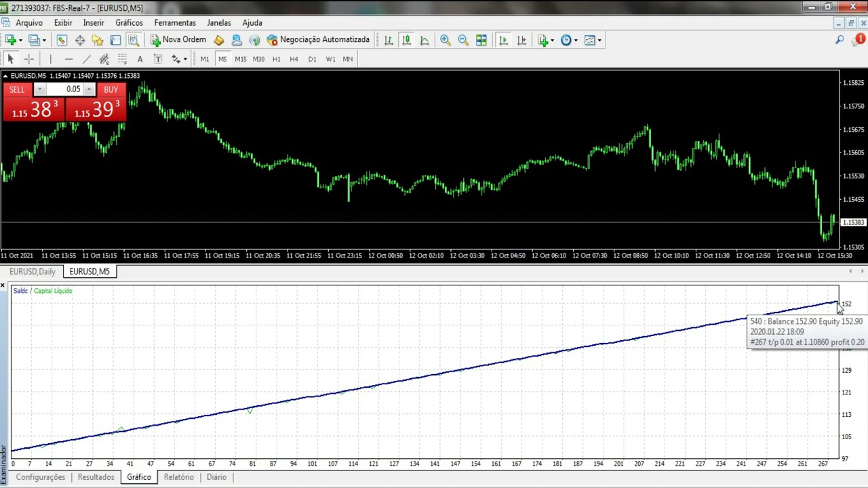This screenshot has height=488, width=868.
Task: Toggle the Strategy Tester icon
Action: coord(134,40)
